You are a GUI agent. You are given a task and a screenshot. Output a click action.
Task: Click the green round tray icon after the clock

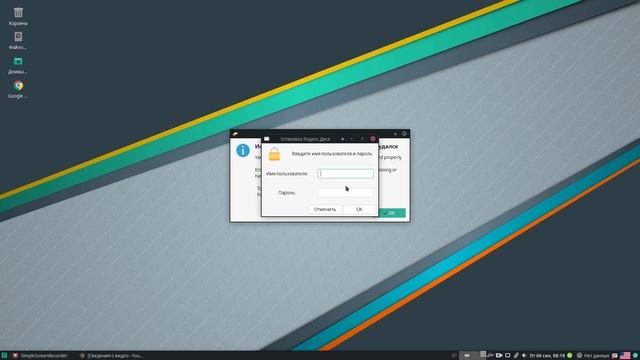570,356
